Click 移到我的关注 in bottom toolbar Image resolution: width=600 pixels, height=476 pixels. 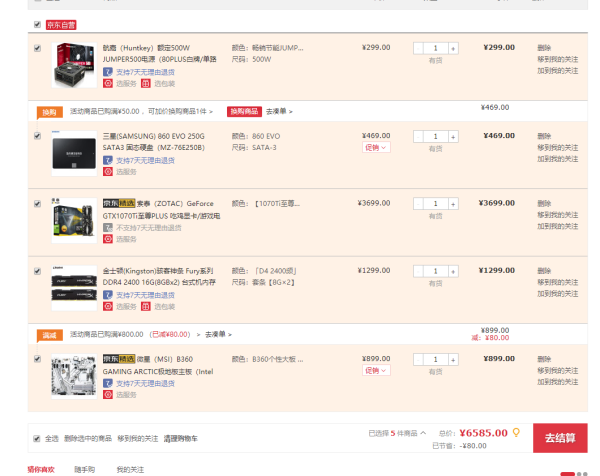pyautogui.click(x=138, y=439)
